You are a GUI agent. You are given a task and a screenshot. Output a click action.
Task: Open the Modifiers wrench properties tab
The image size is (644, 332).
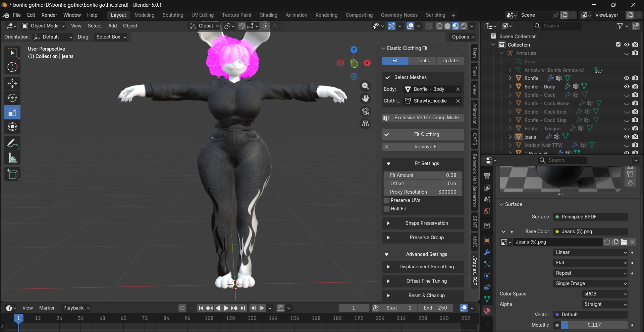(x=487, y=252)
